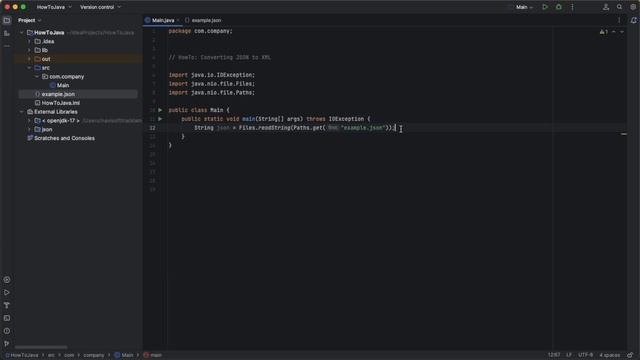Go to previous highlighted problem arrow
This screenshot has height=360, width=640.
(x=613, y=32)
